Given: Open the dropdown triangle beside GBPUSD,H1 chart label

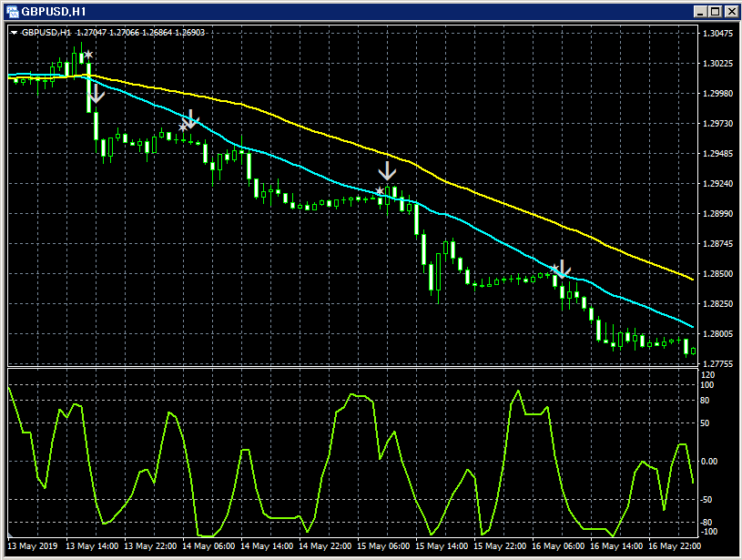Looking at the screenshot, I should [14, 33].
